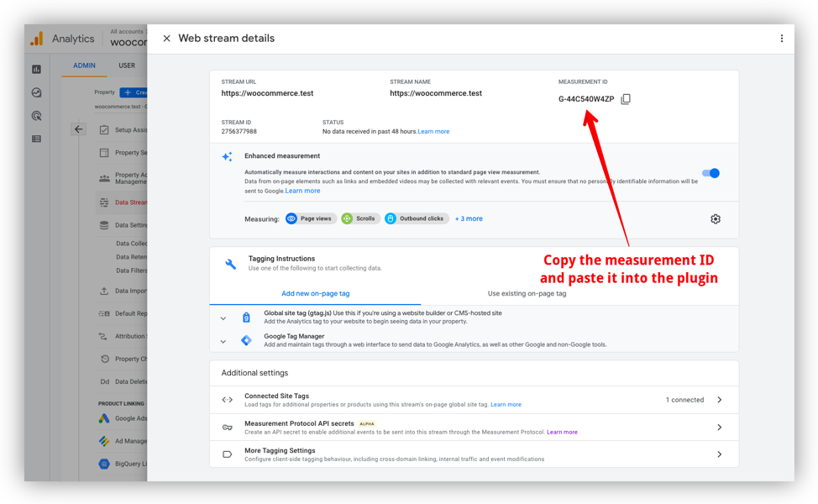The height and width of the screenshot is (504, 818).
Task: Open Learn more link in stream status
Action: (433, 132)
